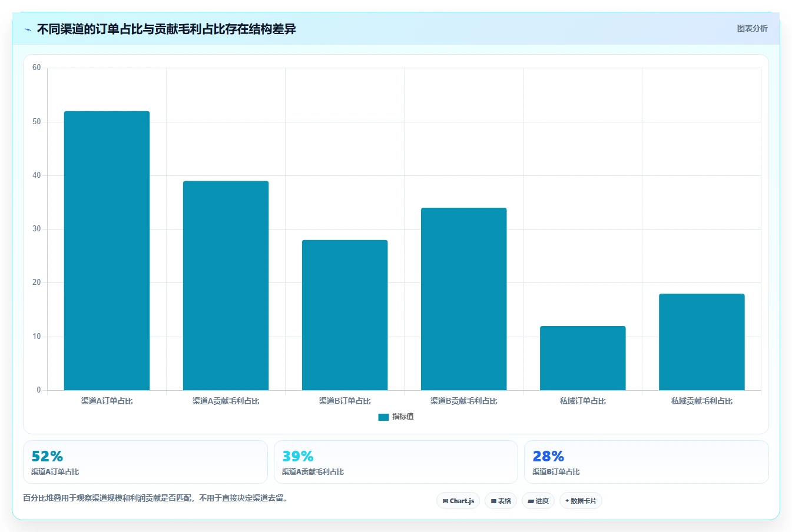
Task: Click y-axis value 20
Action: pyautogui.click(x=37, y=282)
